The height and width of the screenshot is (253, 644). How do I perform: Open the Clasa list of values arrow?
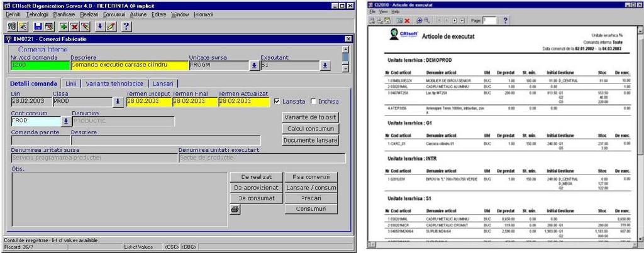(x=118, y=102)
